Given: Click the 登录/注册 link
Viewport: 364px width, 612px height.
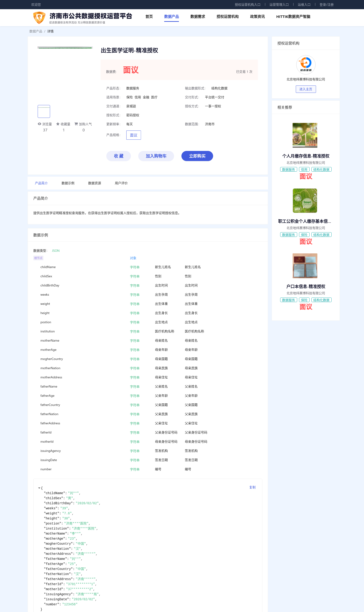Looking at the screenshot, I should click(x=326, y=5).
